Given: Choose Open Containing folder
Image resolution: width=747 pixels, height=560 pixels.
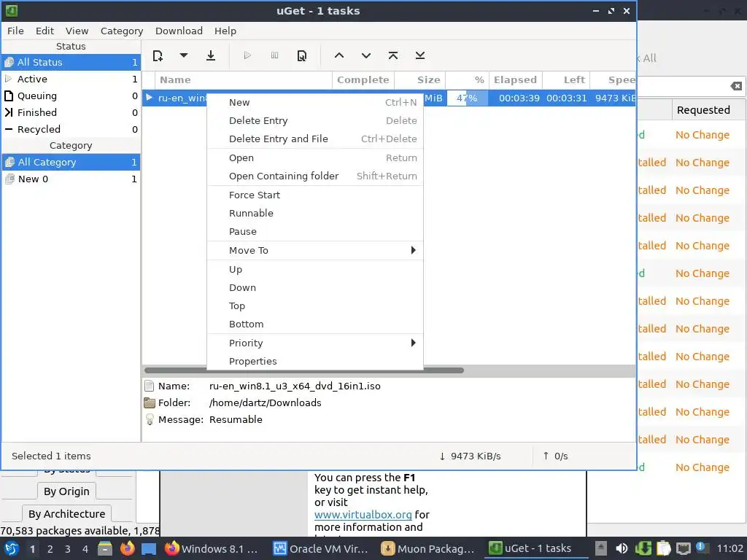Looking at the screenshot, I should pyautogui.click(x=315, y=176).
